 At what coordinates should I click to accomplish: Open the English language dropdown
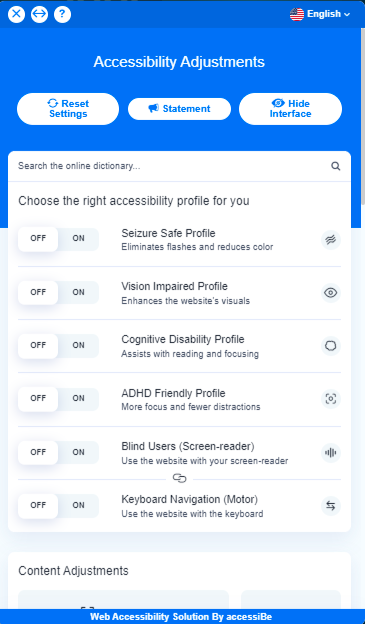[320, 14]
